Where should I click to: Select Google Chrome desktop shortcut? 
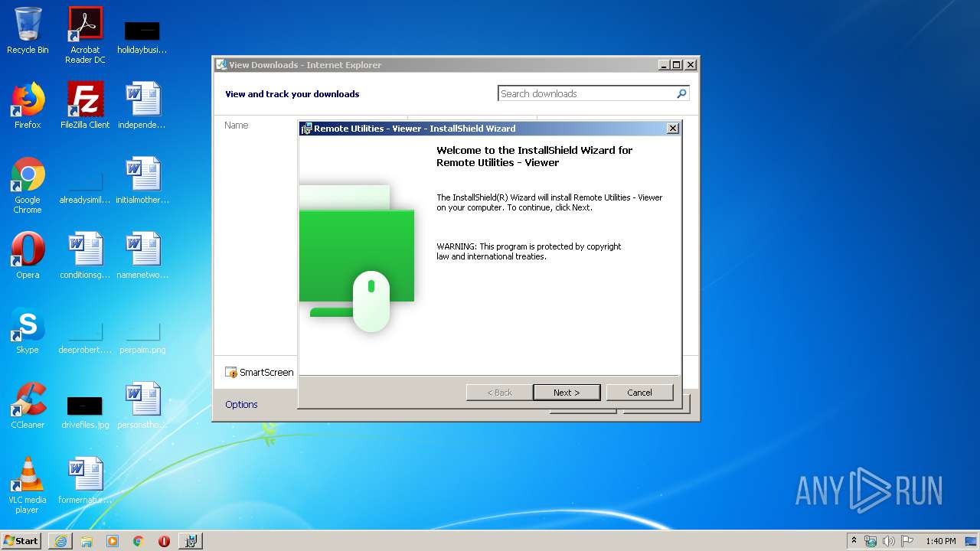click(28, 185)
